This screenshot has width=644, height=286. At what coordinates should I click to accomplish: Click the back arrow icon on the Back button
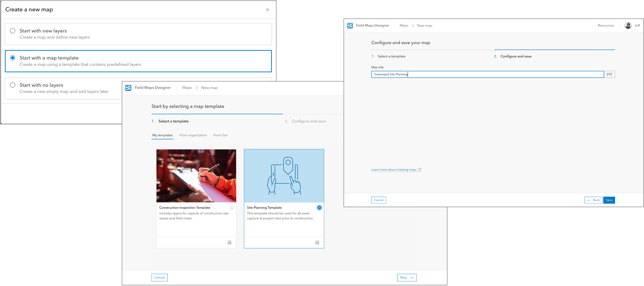[x=589, y=200]
